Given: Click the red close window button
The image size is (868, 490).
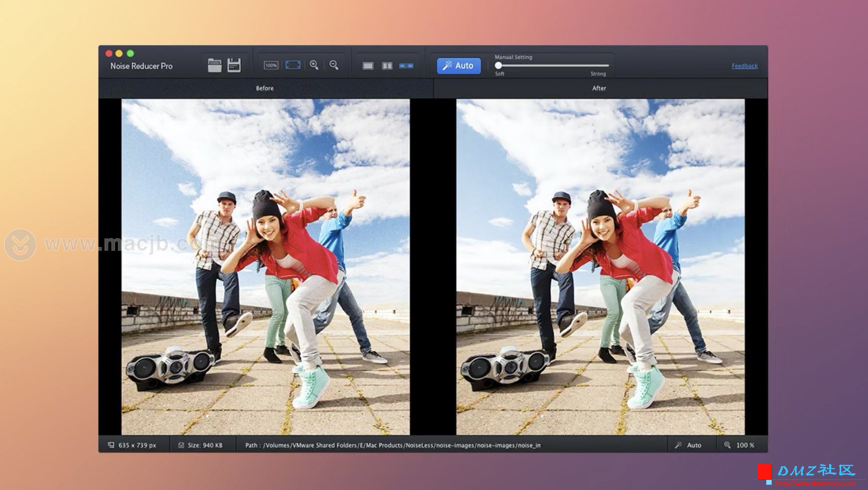Looking at the screenshot, I should pyautogui.click(x=109, y=53).
